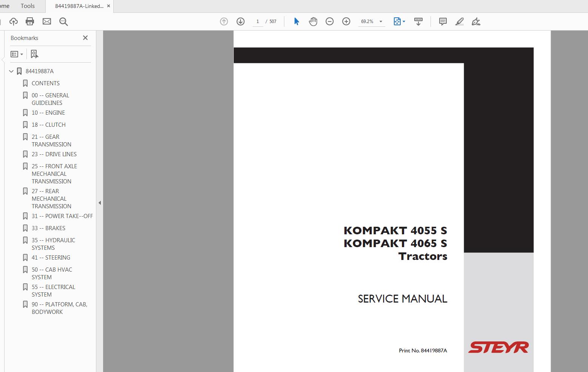Select the 84419887A root bookmark
The image size is (588, 372).
40,71
